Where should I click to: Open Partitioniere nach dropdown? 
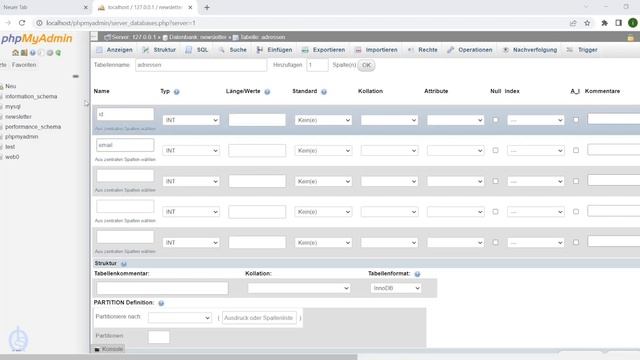click(x=180, y=318)
